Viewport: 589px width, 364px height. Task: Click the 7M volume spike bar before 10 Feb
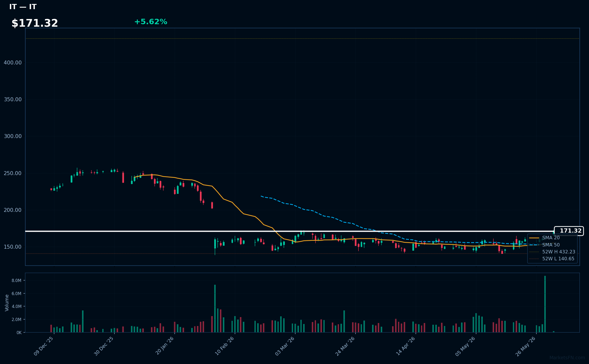pyautogui.click(x=215, y=309)
